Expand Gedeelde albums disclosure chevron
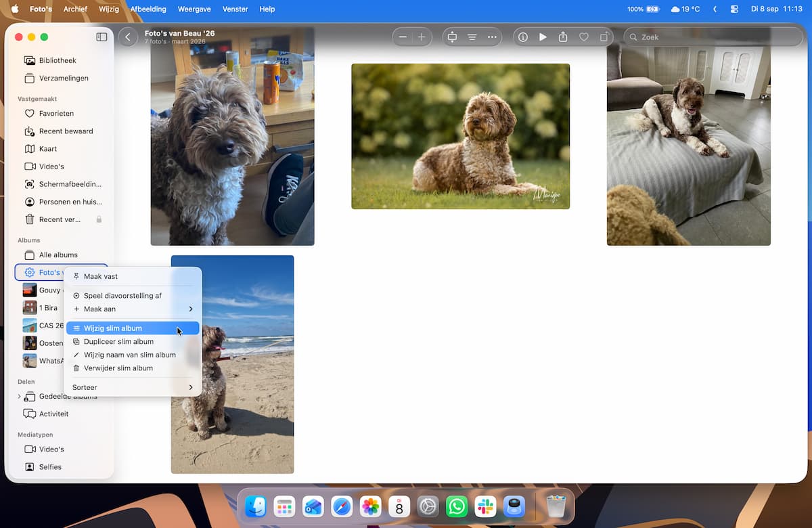 [x=19, y=397]
